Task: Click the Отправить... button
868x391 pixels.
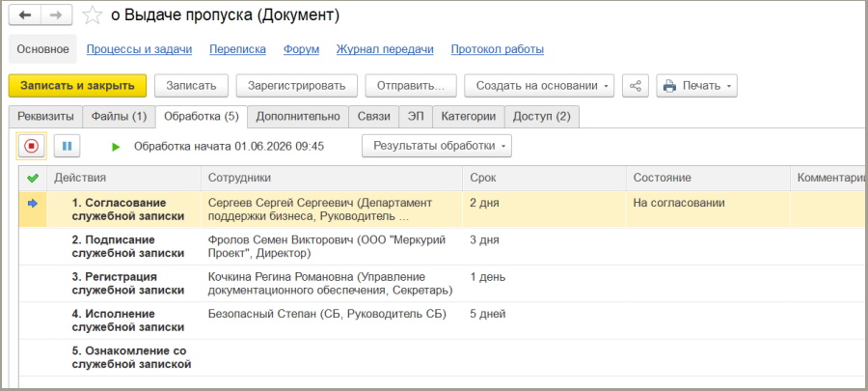Action: click(411, 86)
